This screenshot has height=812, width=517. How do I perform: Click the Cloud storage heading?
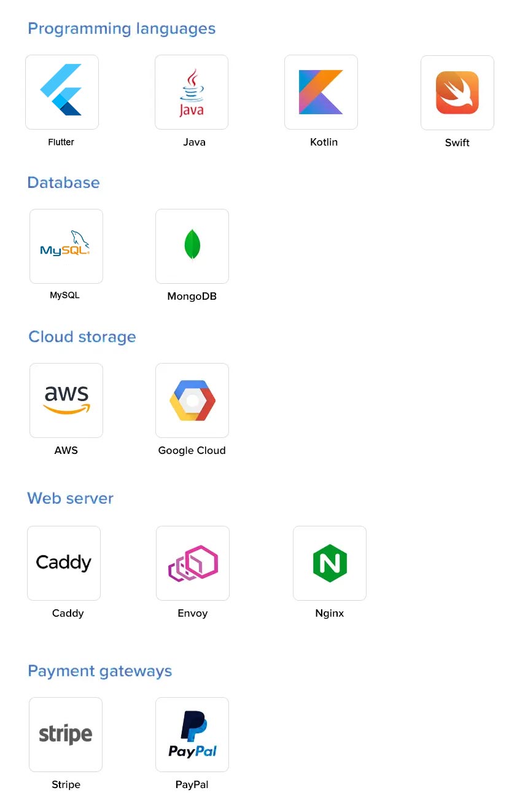click(x=82, y=337)
